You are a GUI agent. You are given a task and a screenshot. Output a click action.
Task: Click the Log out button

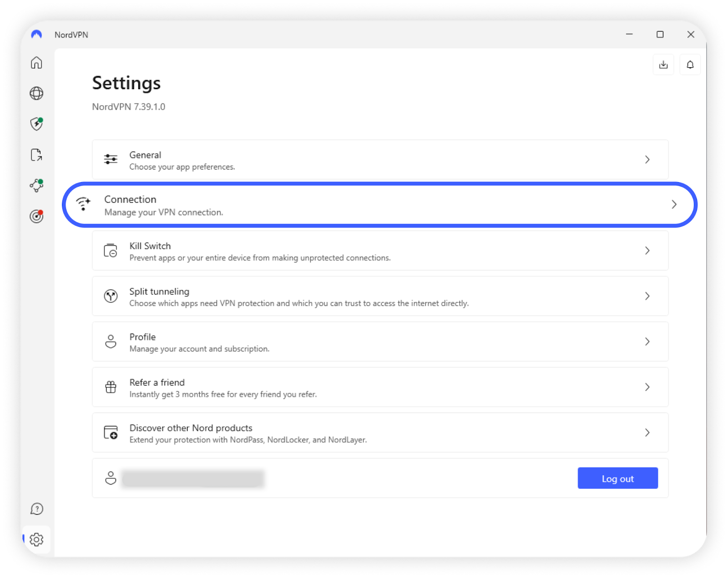[x=617, y=478]
